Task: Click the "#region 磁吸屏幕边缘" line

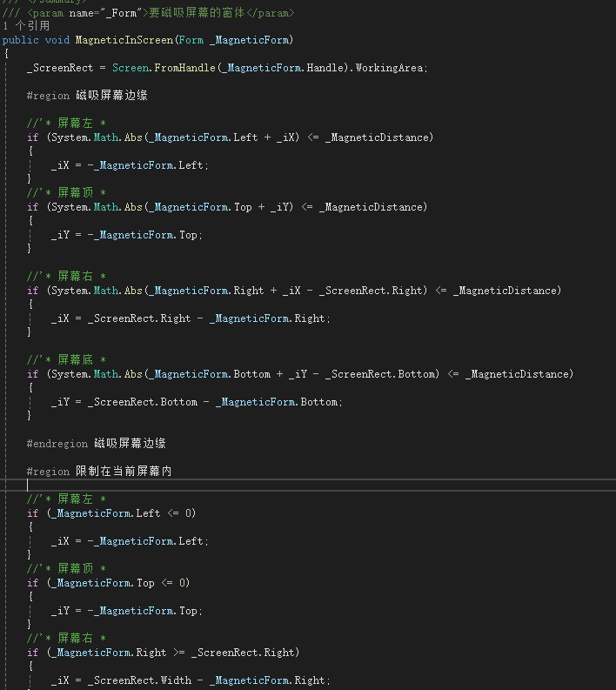Action: click(x=87, y=96)
